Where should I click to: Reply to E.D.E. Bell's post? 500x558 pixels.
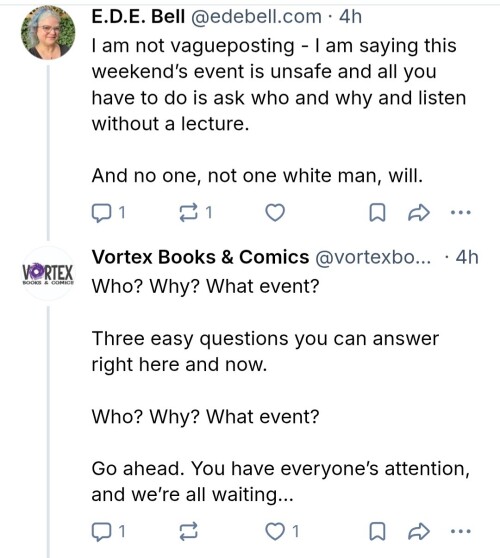(109, 213)
